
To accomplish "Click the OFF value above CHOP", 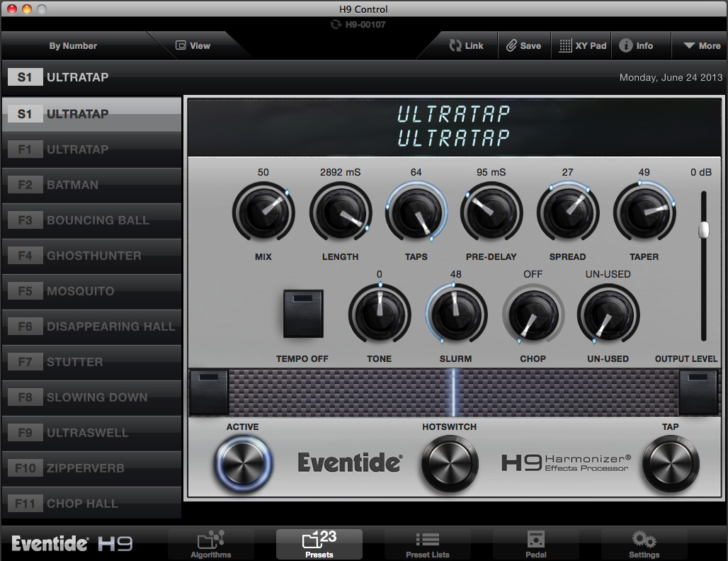I will (533, 274).
